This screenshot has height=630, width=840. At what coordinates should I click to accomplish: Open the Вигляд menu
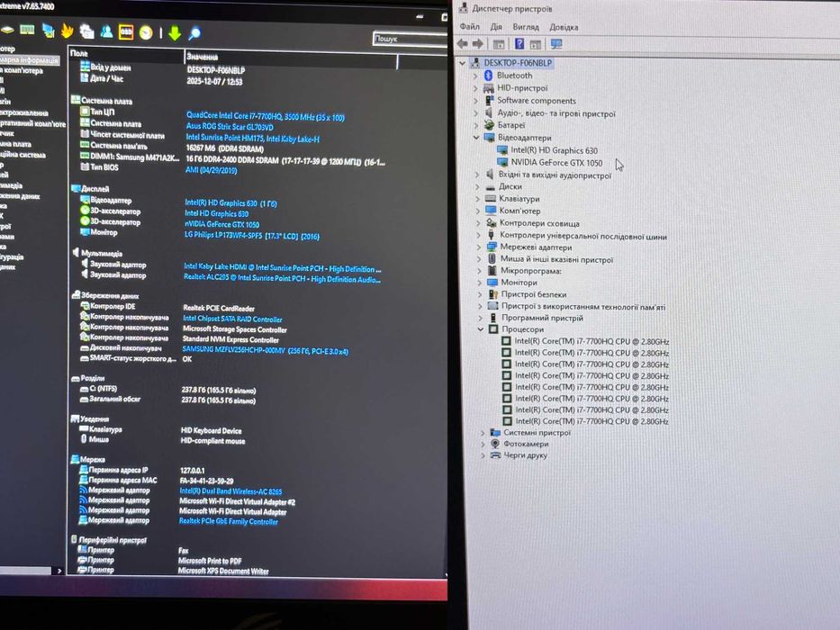coord(526,27)
